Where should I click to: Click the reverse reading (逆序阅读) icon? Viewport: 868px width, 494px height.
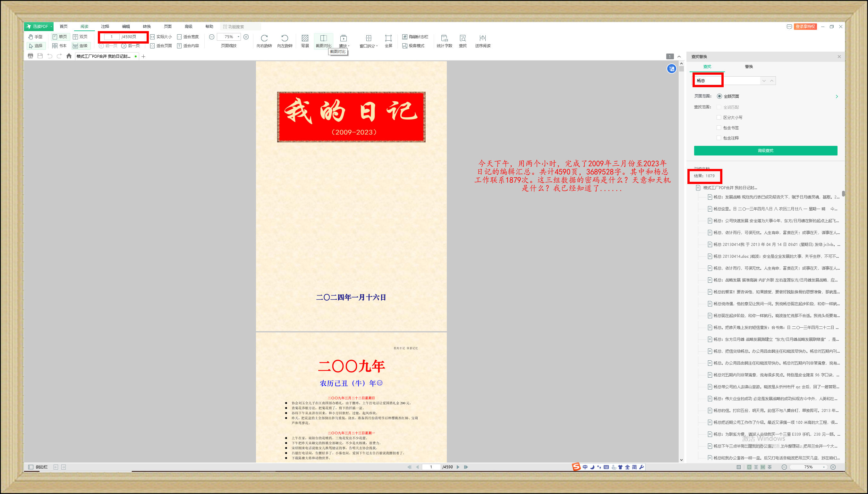482,38
